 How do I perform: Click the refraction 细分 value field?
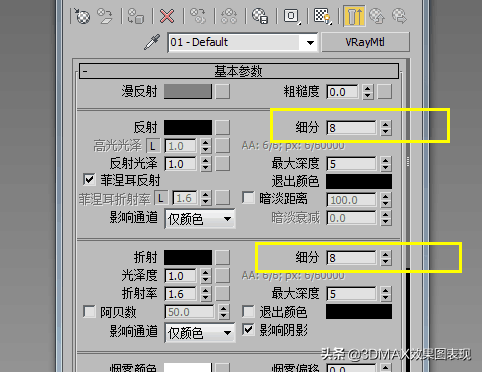point(351,258)
